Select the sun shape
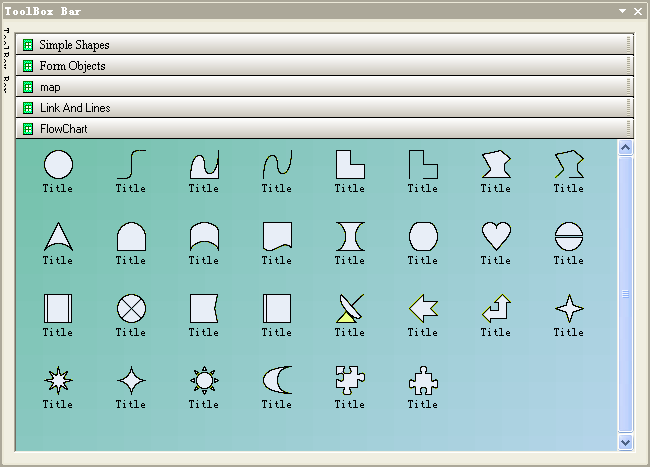Image resolution: width=650 pixels, height=467 pixels. [204, 380]
